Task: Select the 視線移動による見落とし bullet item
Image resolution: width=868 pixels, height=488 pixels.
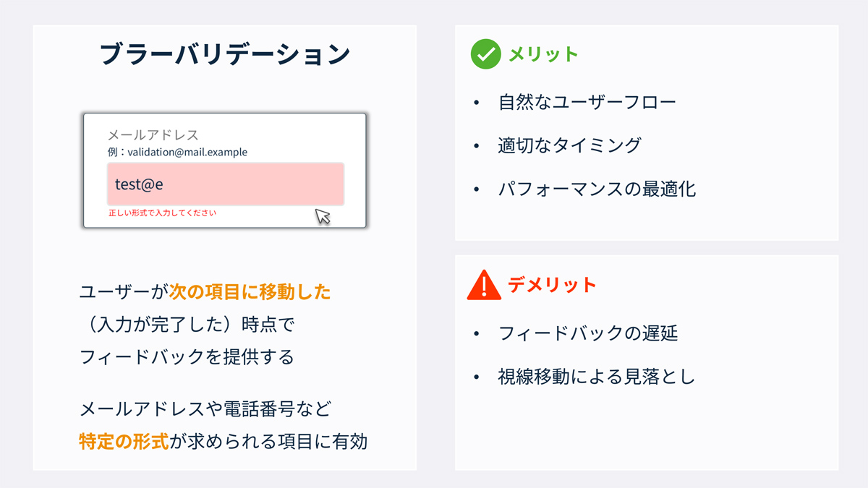Action: [596, 377]
